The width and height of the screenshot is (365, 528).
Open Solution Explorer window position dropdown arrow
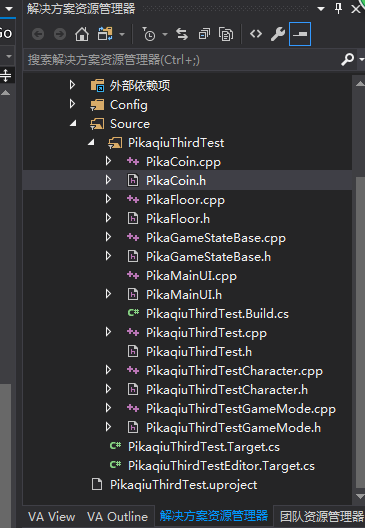[321, 9]
